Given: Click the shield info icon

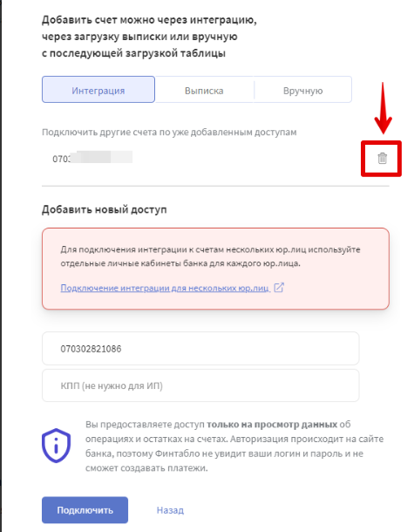Looking at the screenshot, I should 57,446.
